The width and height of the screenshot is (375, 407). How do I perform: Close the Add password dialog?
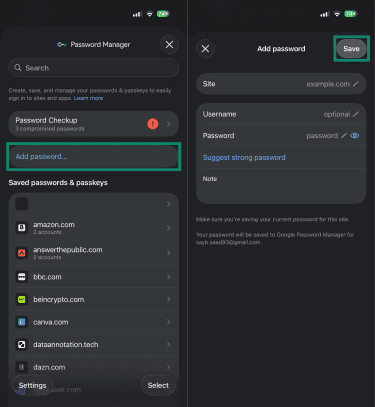(x=205, y=49)
